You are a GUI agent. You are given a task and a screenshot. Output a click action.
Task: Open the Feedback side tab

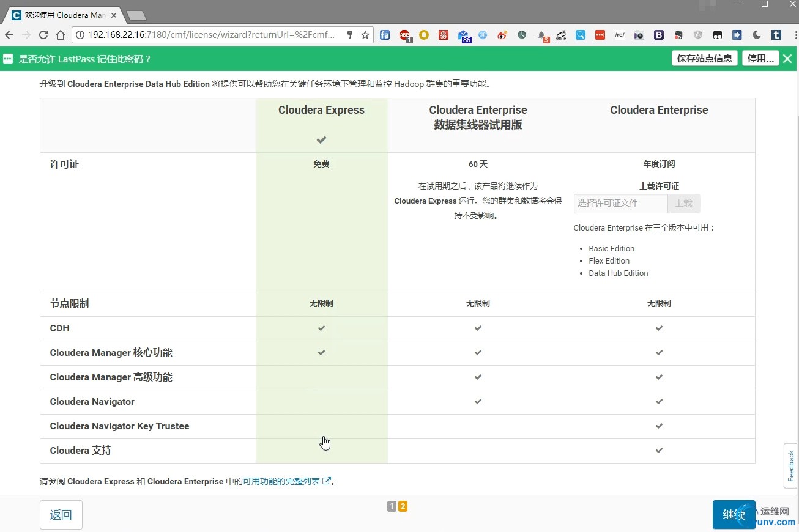[791, 465]
